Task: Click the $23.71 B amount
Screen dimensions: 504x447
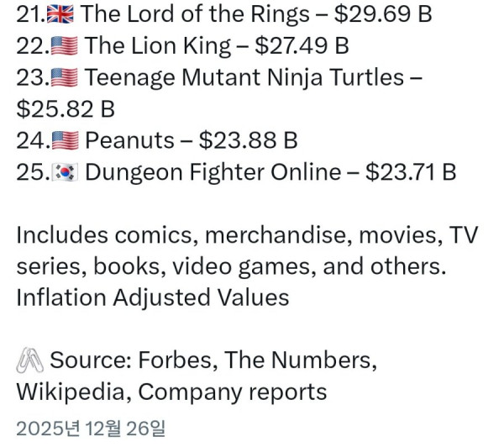Action: [x=412, y=173]
